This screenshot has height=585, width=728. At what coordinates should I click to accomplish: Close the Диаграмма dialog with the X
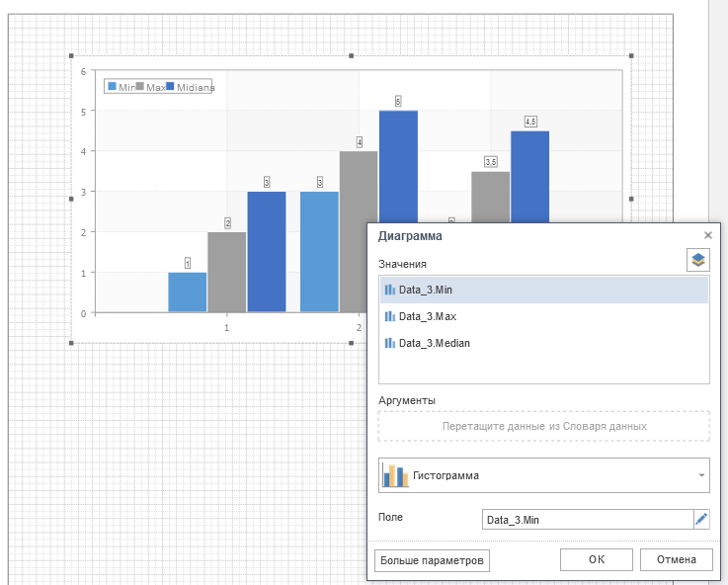tap(707, 236)
